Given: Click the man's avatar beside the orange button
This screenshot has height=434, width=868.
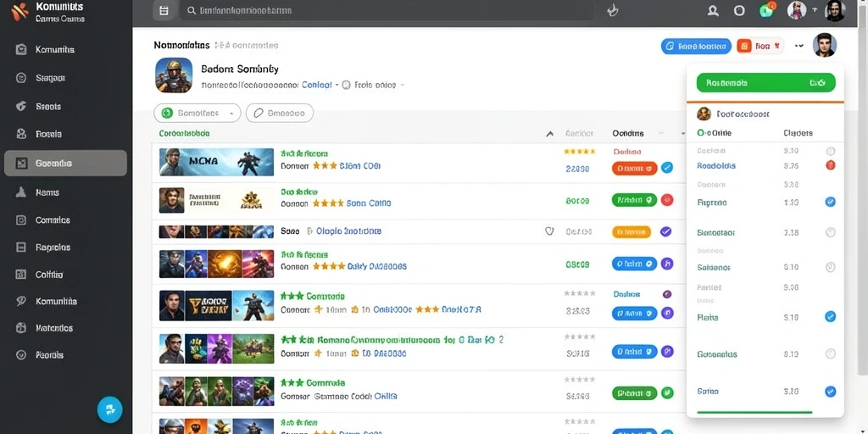Looking at the screenshot, I should (x=824, y=46).
